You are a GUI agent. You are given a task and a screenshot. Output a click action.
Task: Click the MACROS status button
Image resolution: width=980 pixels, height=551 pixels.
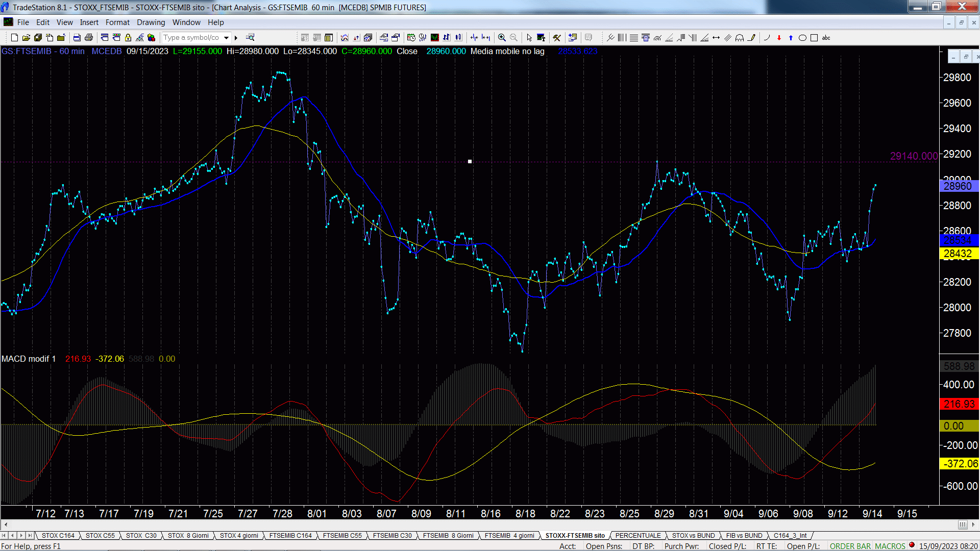pyautogui.click(x=890, y=546)
